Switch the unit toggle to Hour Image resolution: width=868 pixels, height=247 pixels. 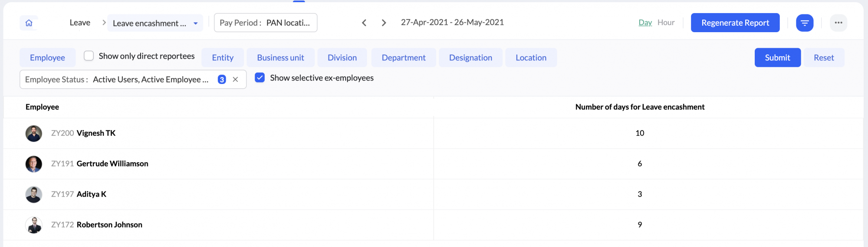click(665, 23)
